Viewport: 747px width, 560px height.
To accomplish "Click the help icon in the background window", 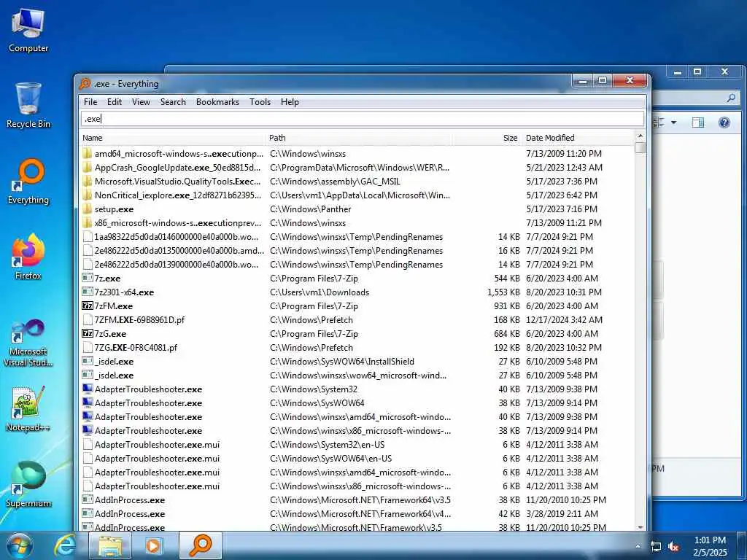I will pos(724,122).
